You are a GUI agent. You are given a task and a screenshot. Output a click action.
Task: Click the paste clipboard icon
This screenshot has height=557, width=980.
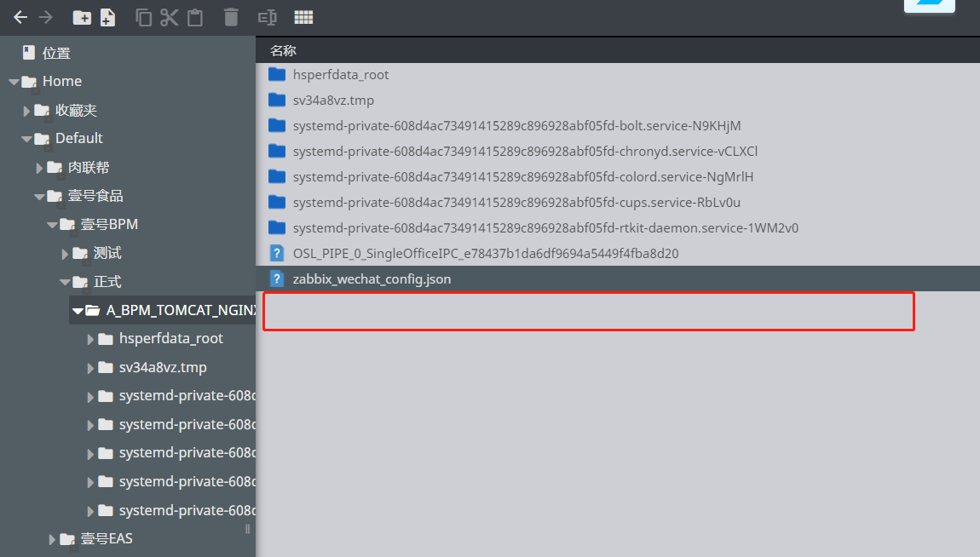pos(195,17)
